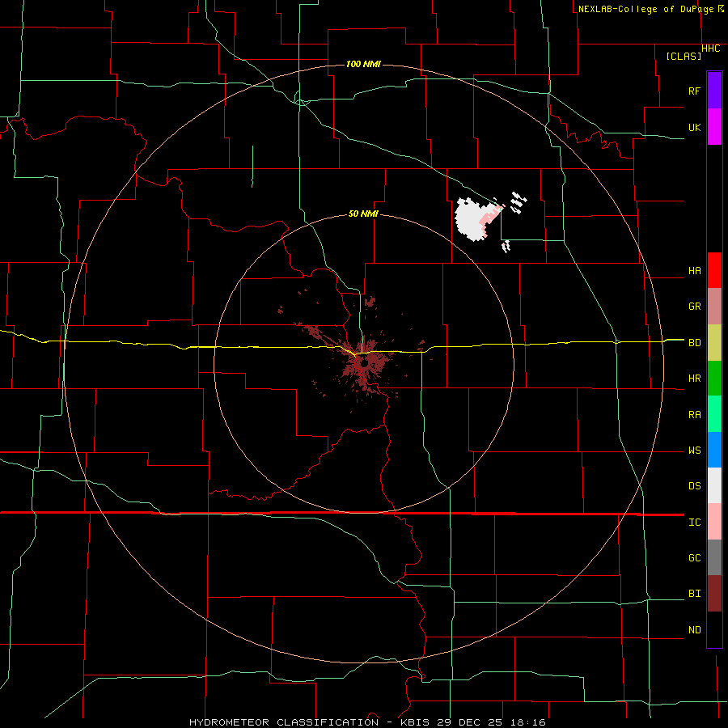Select the pink IC legend swatch
This screenshot has width=728, height=728.
pyautogui.click(x=714, y=522)
